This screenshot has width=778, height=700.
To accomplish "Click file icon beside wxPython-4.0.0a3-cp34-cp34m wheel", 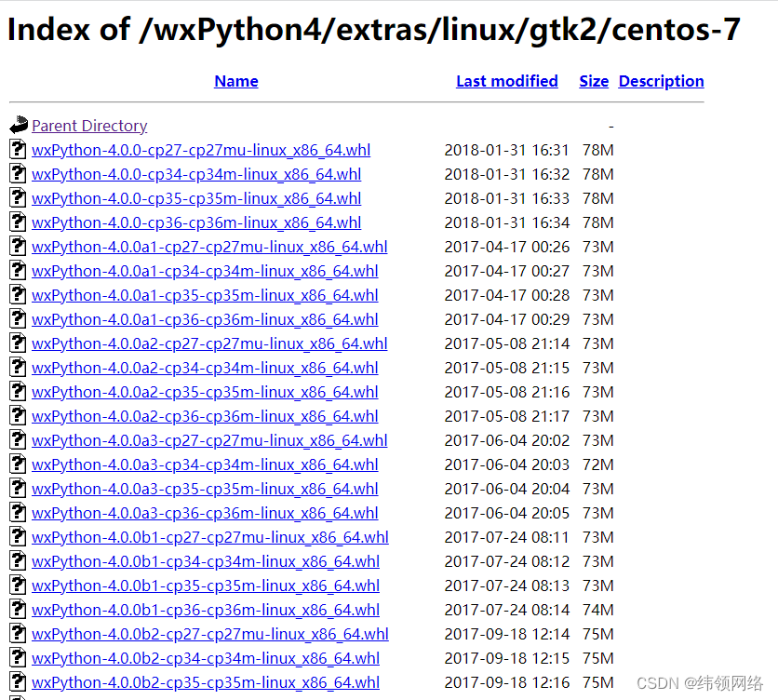I will click(18, 464).
